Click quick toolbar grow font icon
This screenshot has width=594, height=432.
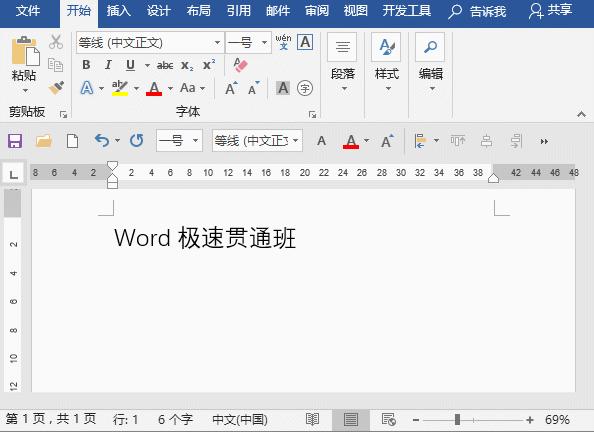(x=387, y=141)
